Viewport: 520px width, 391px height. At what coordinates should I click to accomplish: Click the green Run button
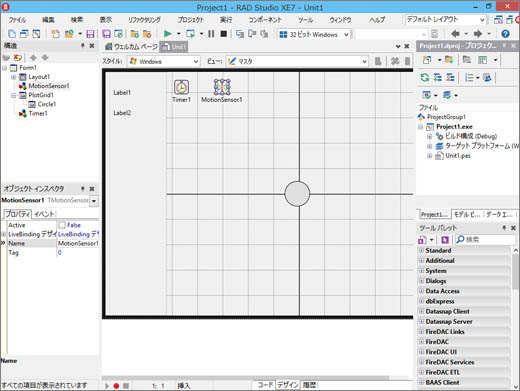click(168, 34)
